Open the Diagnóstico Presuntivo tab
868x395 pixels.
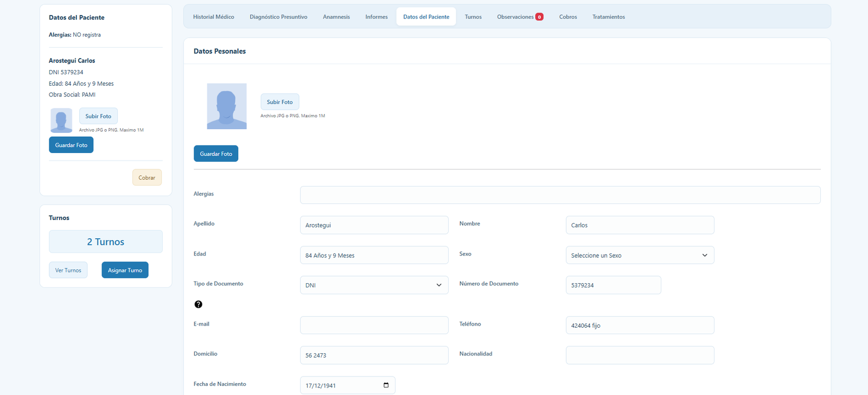[278, 17]
